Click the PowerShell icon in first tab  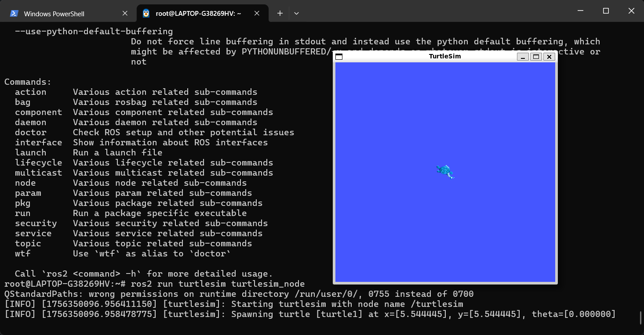point(15,14)
